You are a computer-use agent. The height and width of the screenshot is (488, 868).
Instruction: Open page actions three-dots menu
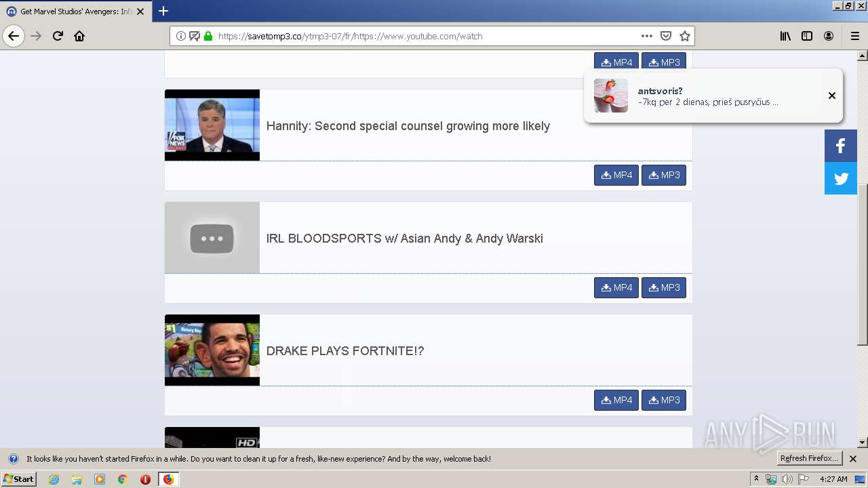point(647,36)
